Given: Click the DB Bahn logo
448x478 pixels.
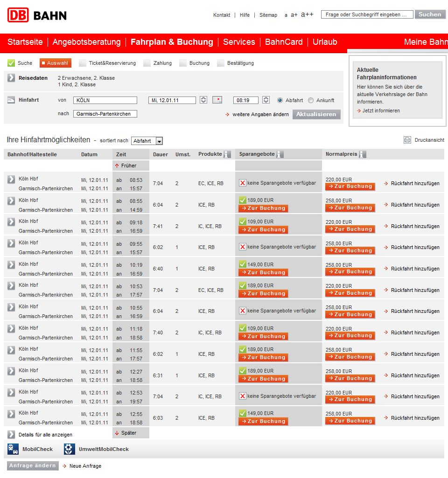Looking at the screenshot, I should pos(37,15).
